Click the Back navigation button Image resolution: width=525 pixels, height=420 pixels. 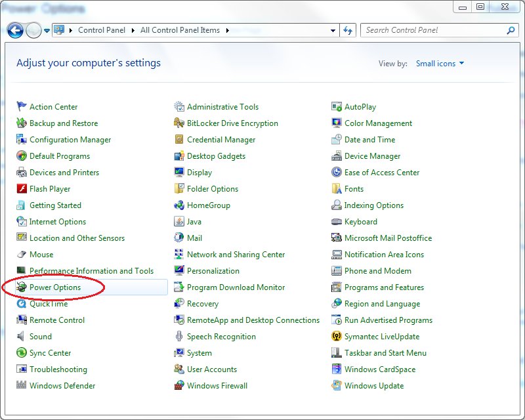pos(15,30)
